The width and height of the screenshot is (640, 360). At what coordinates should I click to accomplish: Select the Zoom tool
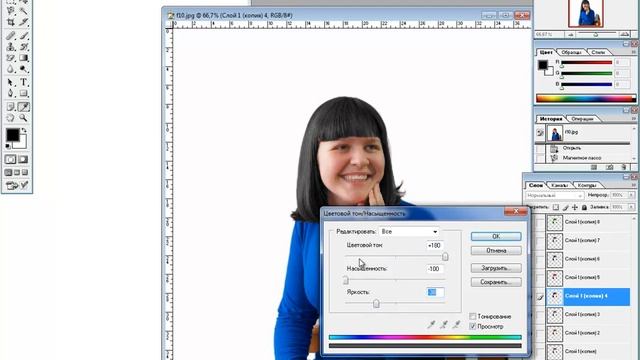24,118
